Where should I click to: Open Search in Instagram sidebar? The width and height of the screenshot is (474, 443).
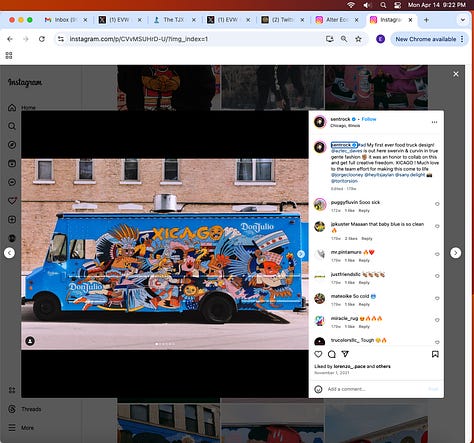[12, 126]
